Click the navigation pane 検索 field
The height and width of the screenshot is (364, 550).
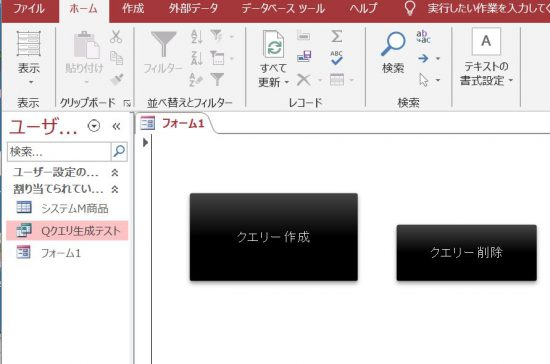click(59, 151)
